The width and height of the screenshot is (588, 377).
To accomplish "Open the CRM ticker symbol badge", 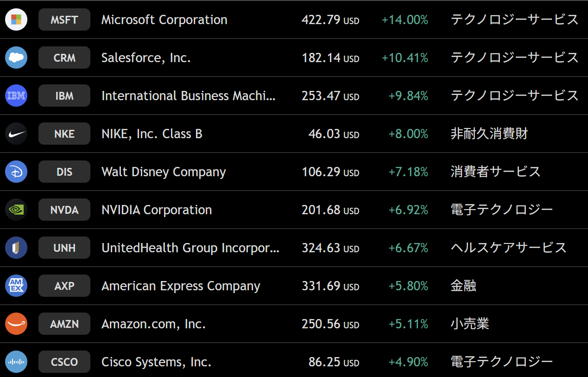I will coord(64,58).
